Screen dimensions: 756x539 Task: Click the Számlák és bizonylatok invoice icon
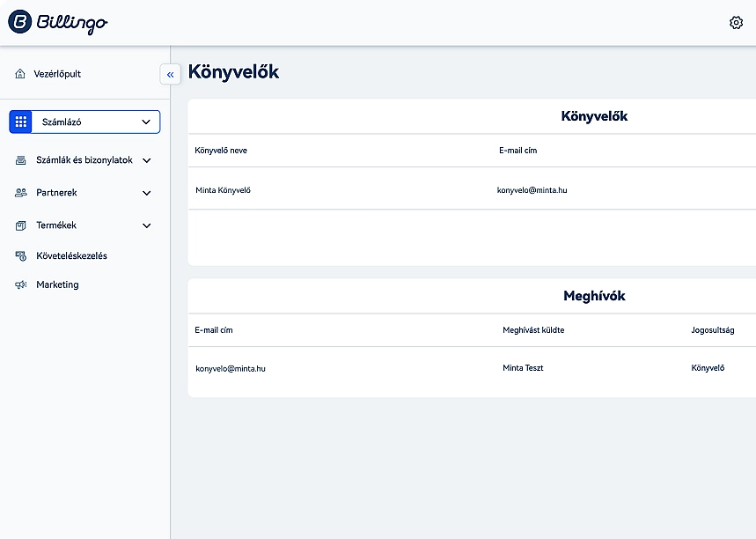[x=18, y=161]
